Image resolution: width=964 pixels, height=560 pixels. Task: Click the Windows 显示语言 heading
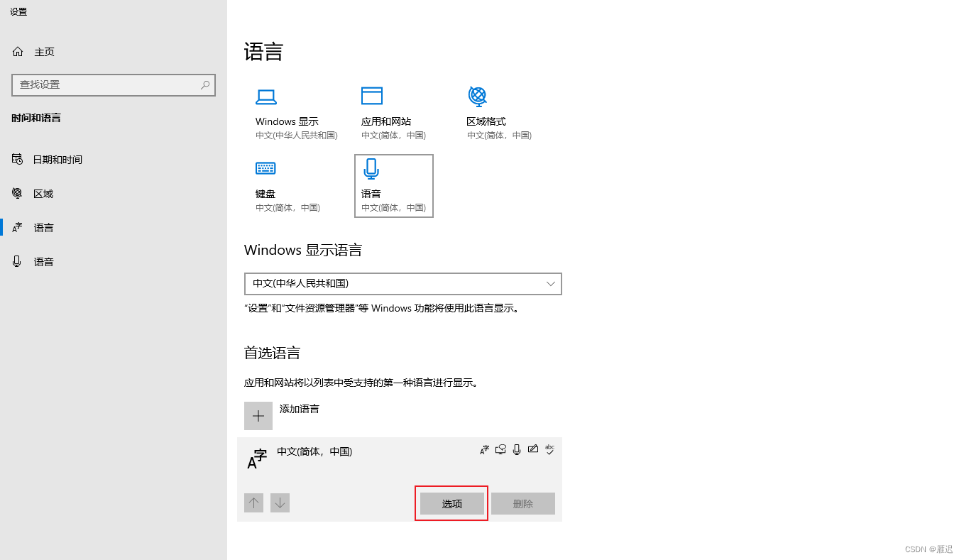[x=303, y=250]
